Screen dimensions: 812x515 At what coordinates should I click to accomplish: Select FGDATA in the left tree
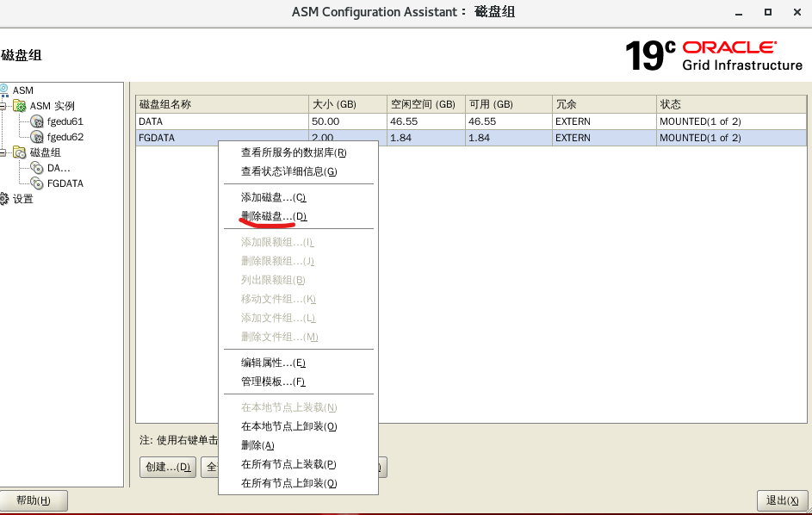click(x=65, y=183)
